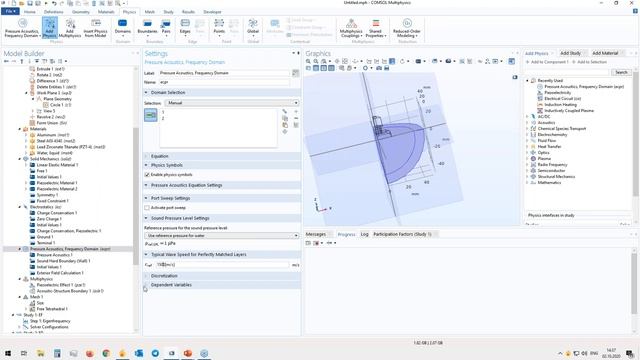The height and width of the screenshot is (360, 640).
Task: Click the save icon in quick access toolbar
Action: (x=30, y=3)
